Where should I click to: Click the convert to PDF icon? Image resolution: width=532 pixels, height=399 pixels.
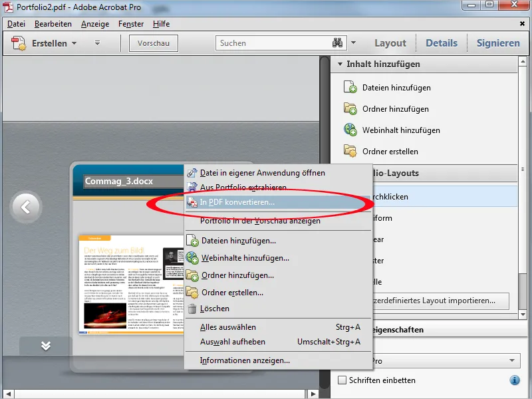tap(192, 202)
